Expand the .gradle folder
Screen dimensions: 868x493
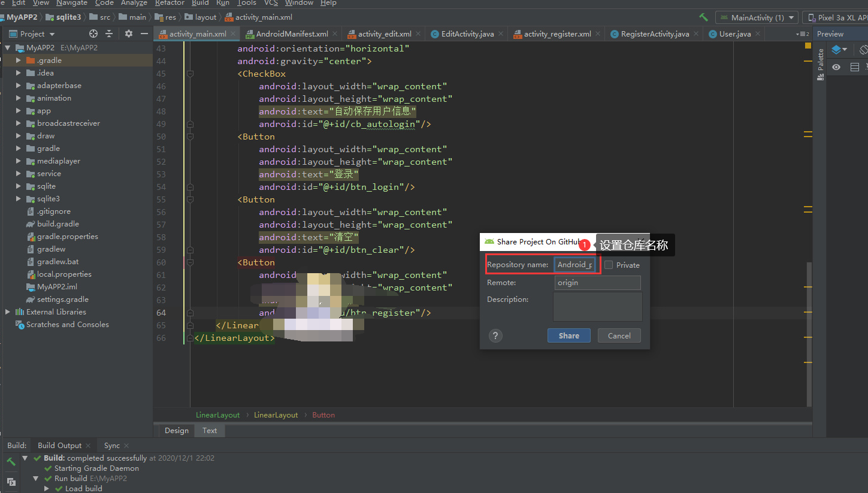pos(19,60)
